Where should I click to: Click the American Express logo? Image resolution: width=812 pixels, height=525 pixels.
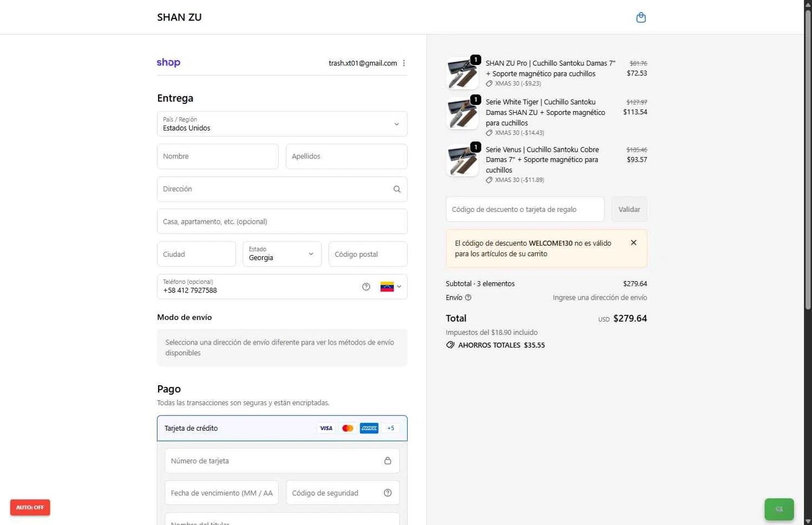[369, 428]
